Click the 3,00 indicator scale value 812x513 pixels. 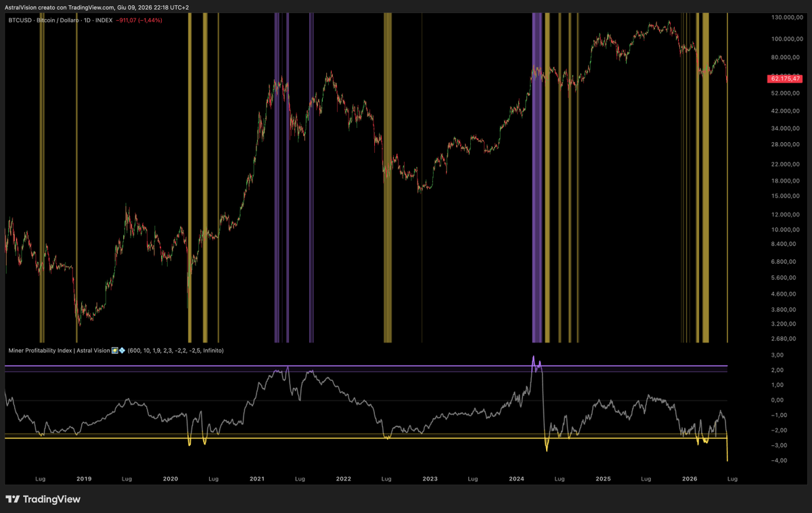coord(777,355)
